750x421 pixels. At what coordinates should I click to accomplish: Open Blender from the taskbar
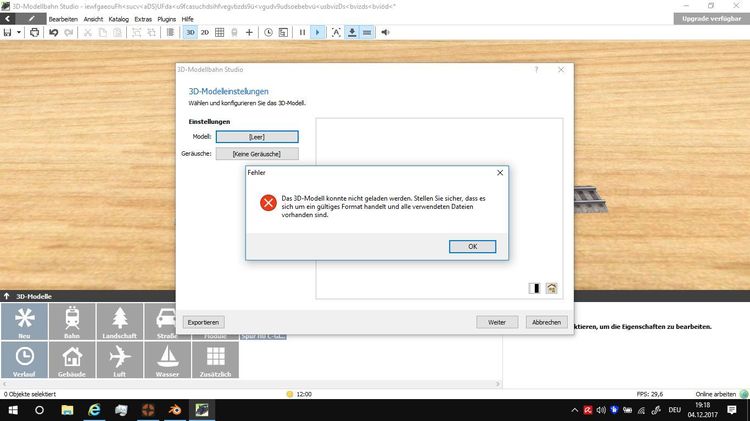[175, 410]
